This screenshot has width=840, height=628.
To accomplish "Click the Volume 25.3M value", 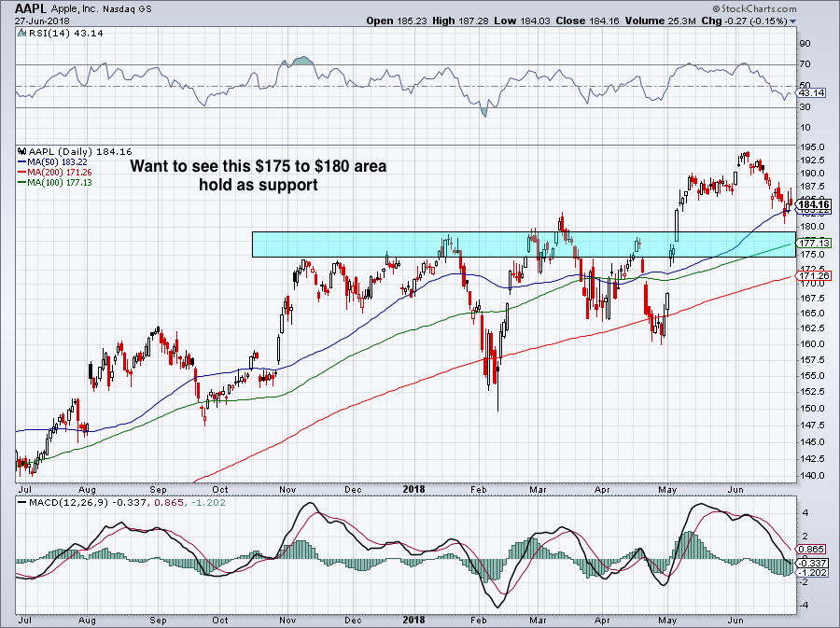I will point(660,21).
